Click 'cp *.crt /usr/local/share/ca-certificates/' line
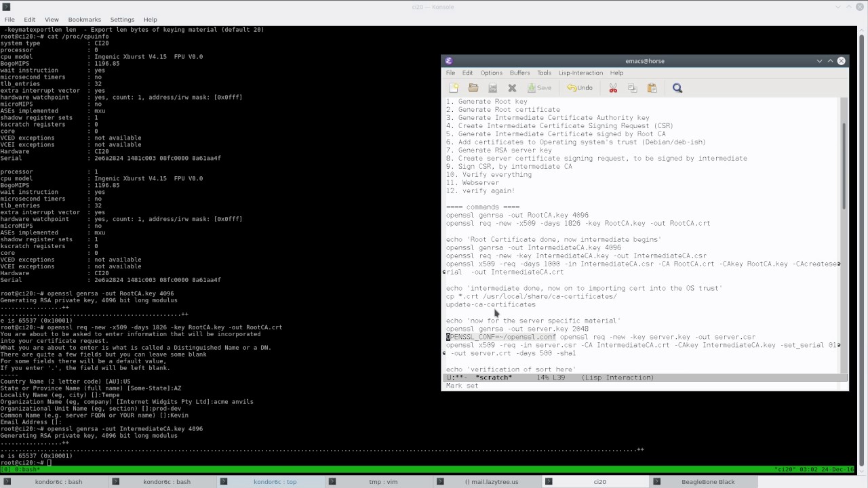The image size is (868, 488). (531, 297)
